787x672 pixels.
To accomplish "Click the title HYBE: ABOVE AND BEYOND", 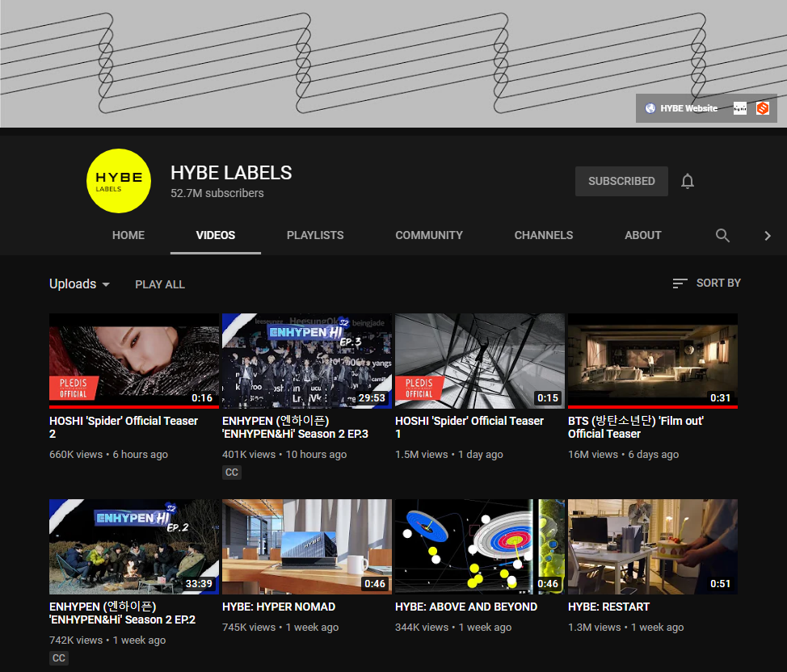I will pos(466,607).
